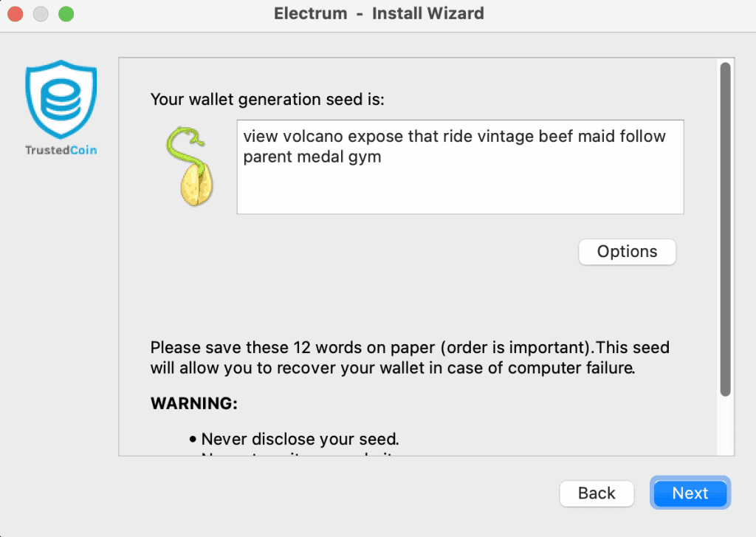Advance the wizard with Next
Viewport: 756px width, 537px height.
point(690,493)
